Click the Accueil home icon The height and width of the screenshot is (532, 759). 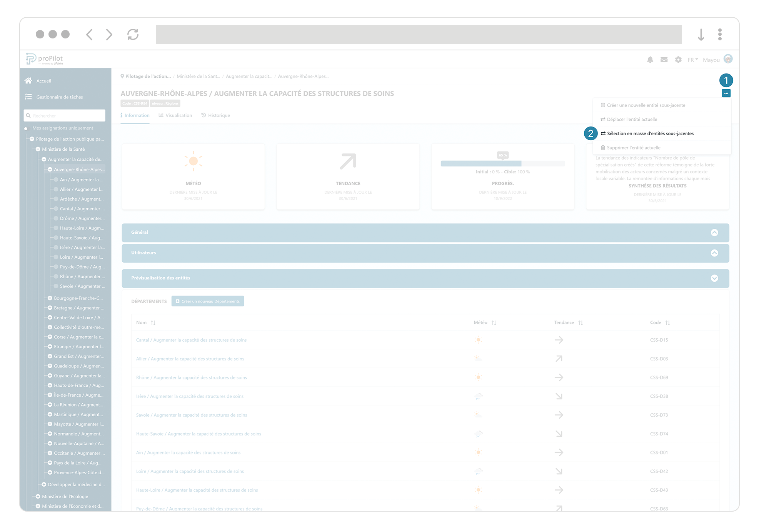(x=28, y=81)
